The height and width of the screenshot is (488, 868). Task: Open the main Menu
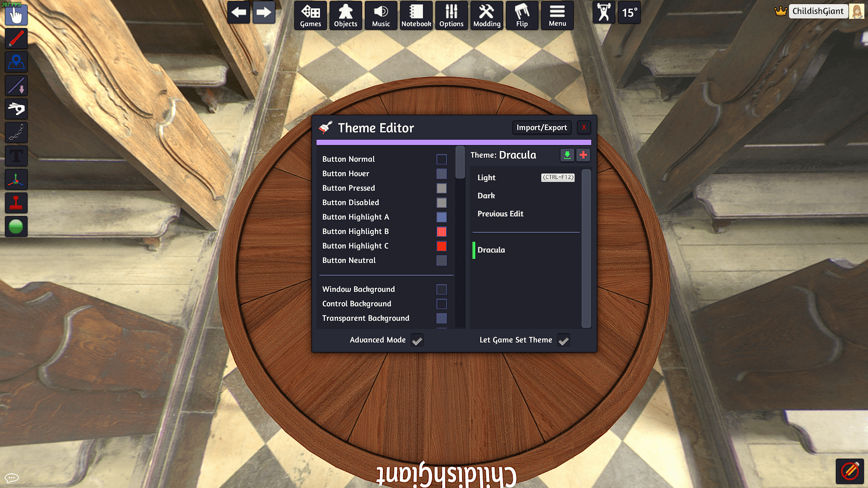557,15
